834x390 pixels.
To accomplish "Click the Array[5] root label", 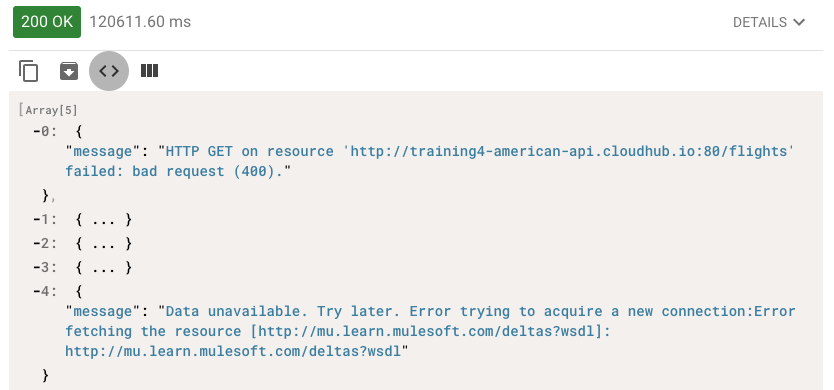I will [x=48, y=110].
